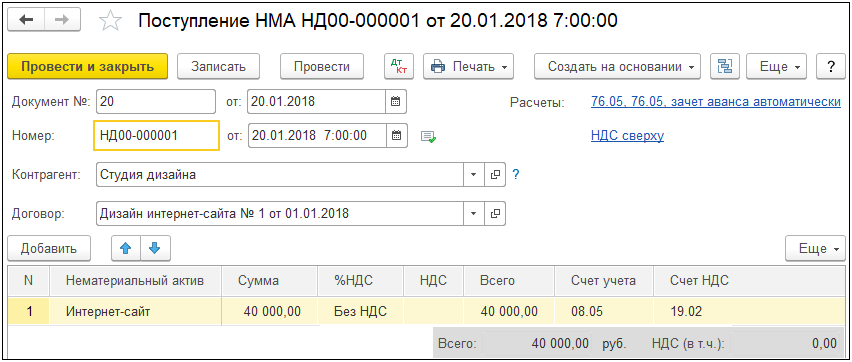The width and height of the screenshot is (852, 362).
Task: Click the back navigation arrow
Action: [26, 20]
